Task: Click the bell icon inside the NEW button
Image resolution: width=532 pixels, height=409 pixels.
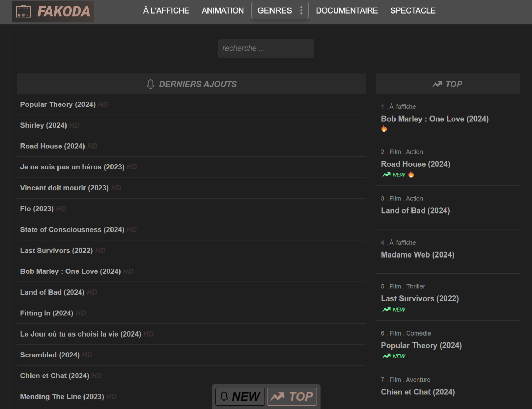Action: pyautogui.click(x=224, y=396)
